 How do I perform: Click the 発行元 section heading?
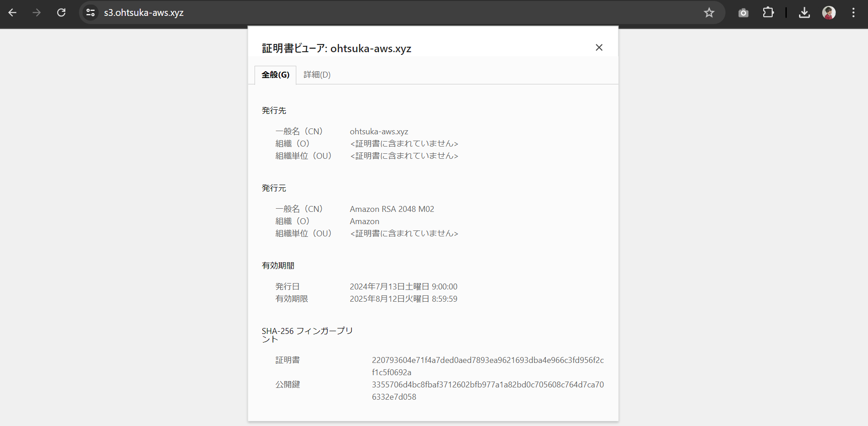[274, 188]
